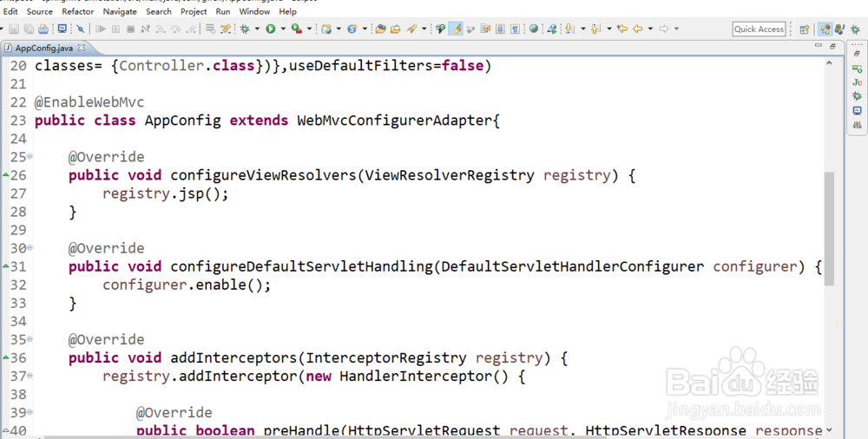The width and height of the screenshot is (868, 439).
Task: Open Back history dropdown arrow
Action: tap(650, 29)
